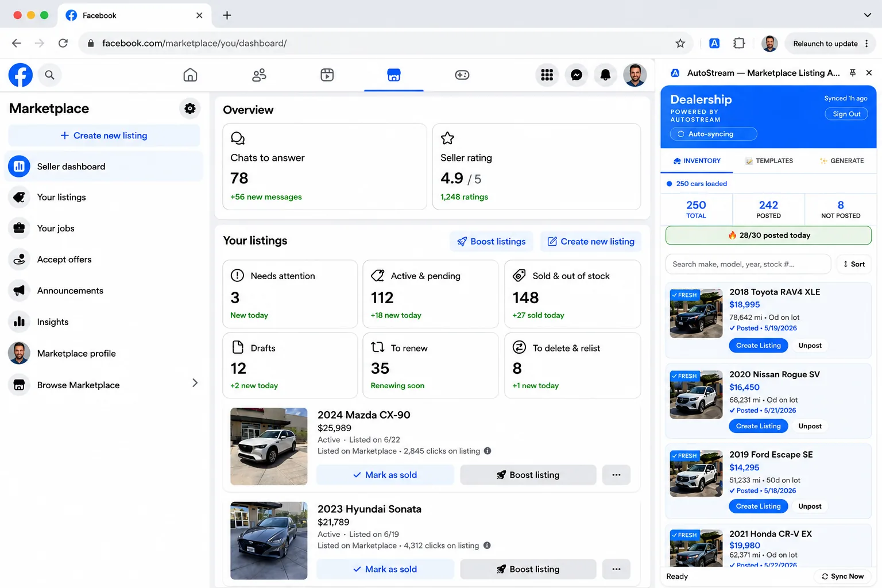Click AutoStream inventory search field
Image resolution: width=882 pixels, height=588 pixels.
tap(748, 264)
